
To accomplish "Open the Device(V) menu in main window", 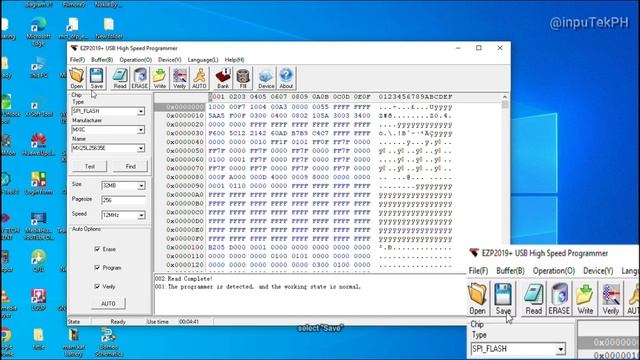I will point(170,60).
